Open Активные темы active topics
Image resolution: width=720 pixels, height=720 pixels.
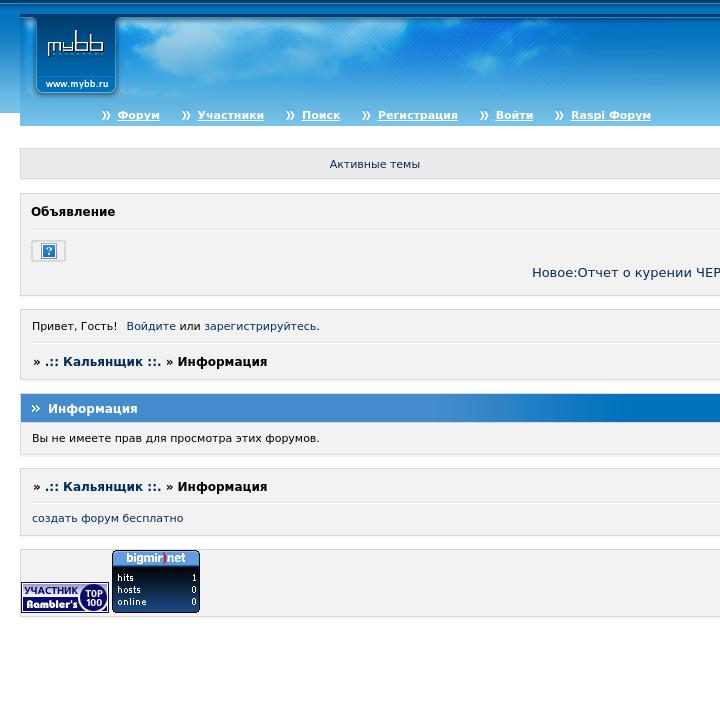[374, 164]
